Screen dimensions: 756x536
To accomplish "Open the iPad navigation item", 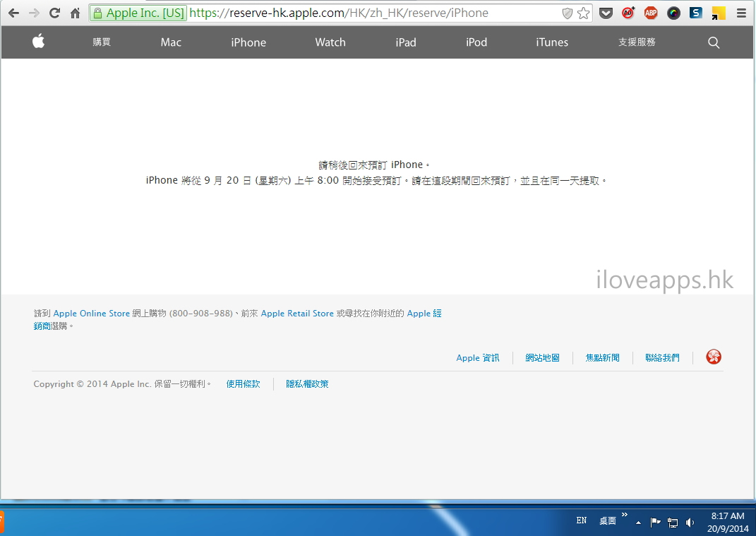I will pyautogui.click(x=405, y=42).
